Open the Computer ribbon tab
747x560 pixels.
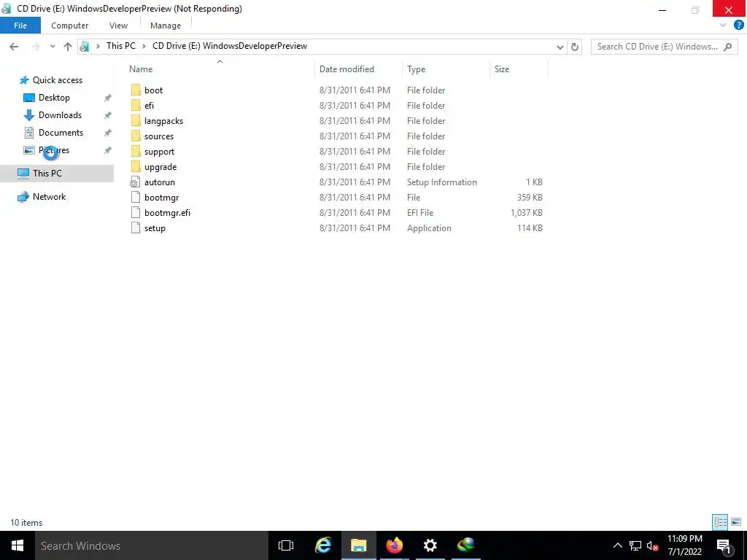coord(69,26)
